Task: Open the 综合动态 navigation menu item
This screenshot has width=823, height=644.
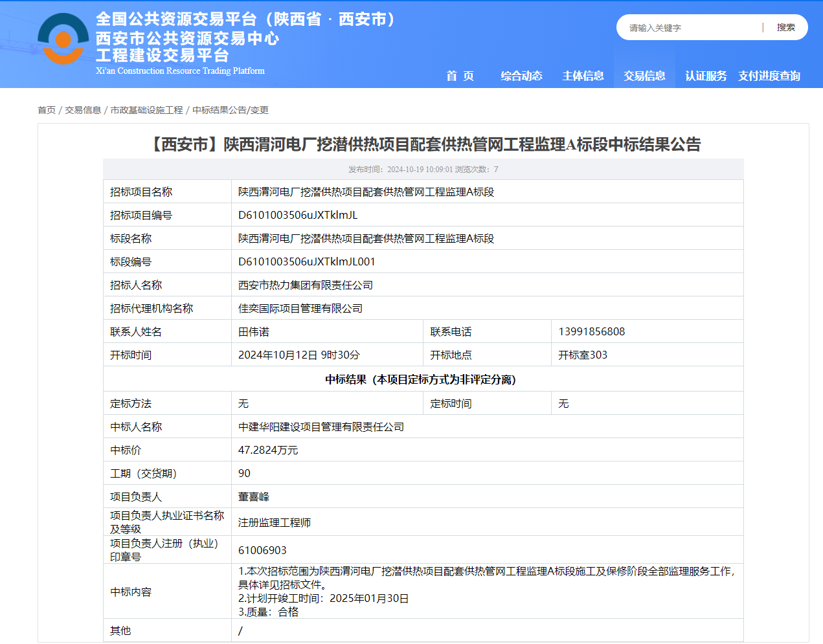Action: coord(521,76)
